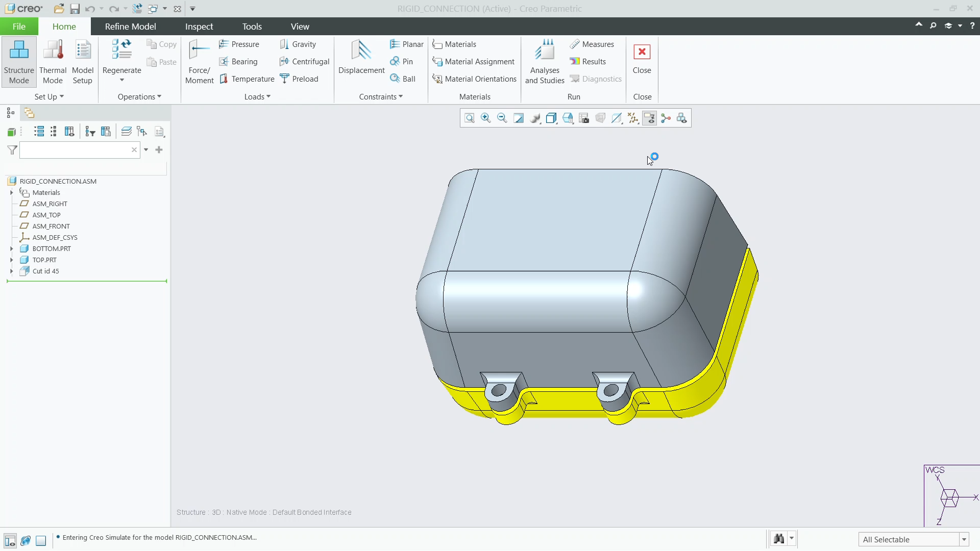Add a Displacement constraint
Image resolution: width=980 pixels, height=551 pixels.
[x=361, y=57]
